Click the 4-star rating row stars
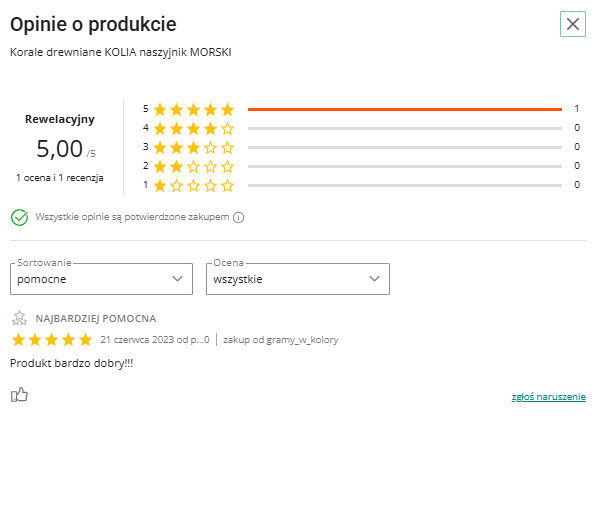The image size is (600, 518). click(194, 128)
